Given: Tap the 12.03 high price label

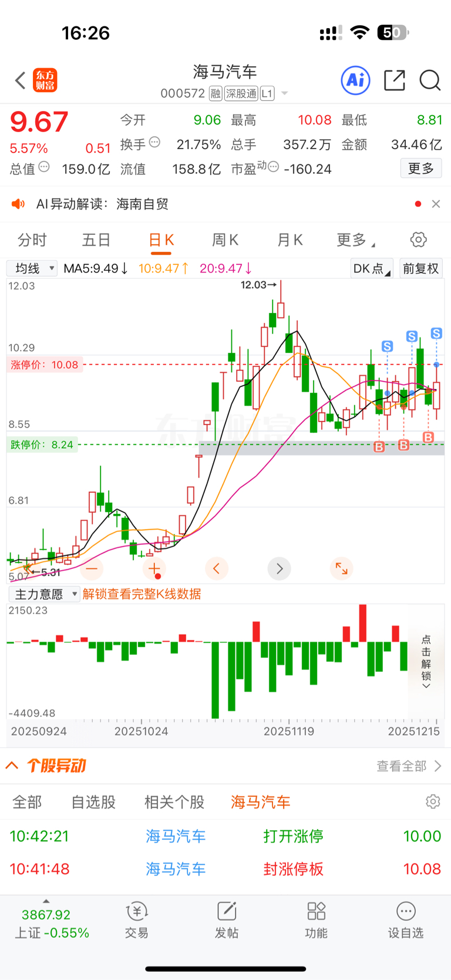Looking at the screenshot, I should point(258,285).
